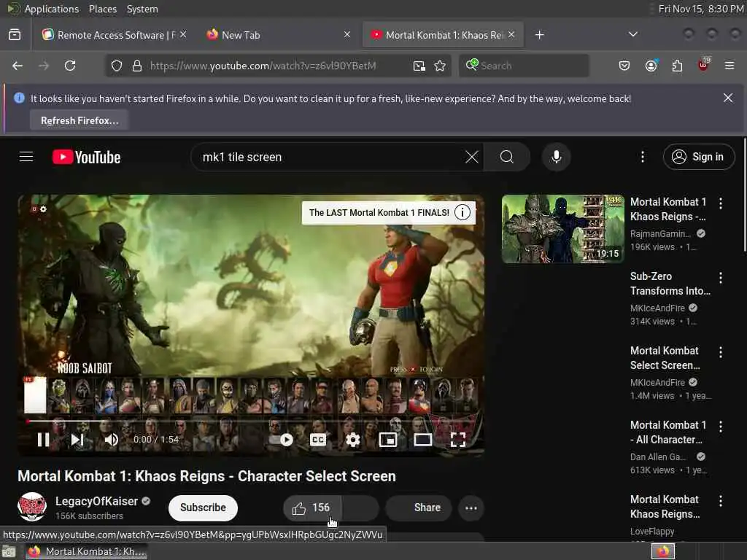The height and width of the screenshot is (560, 747).
Task: Go back using the browser back arrow
Action: coord(18,66)
